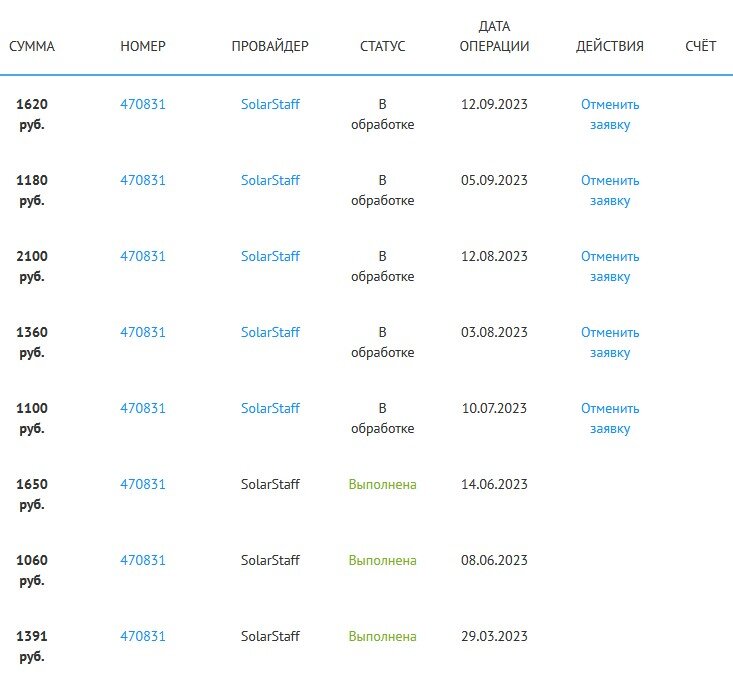Click Отменить заявку for 2100 руб. row

click(x=610, y=266)
